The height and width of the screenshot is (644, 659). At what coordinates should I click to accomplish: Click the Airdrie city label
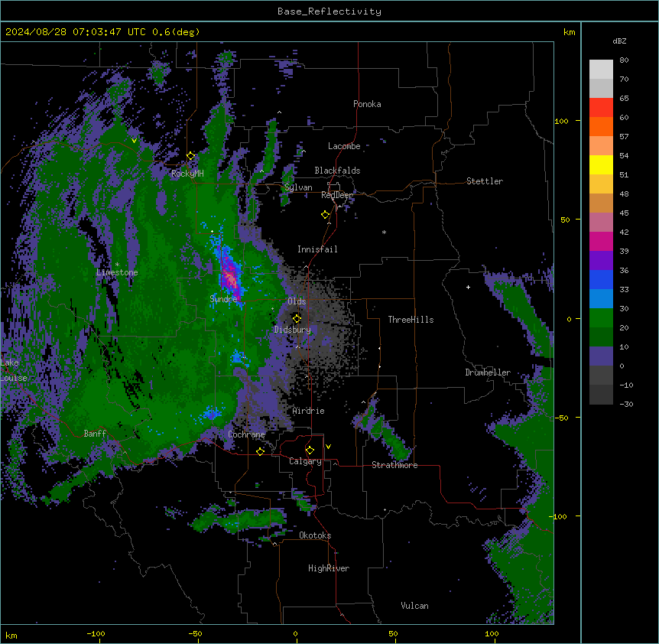coord(308,411)
